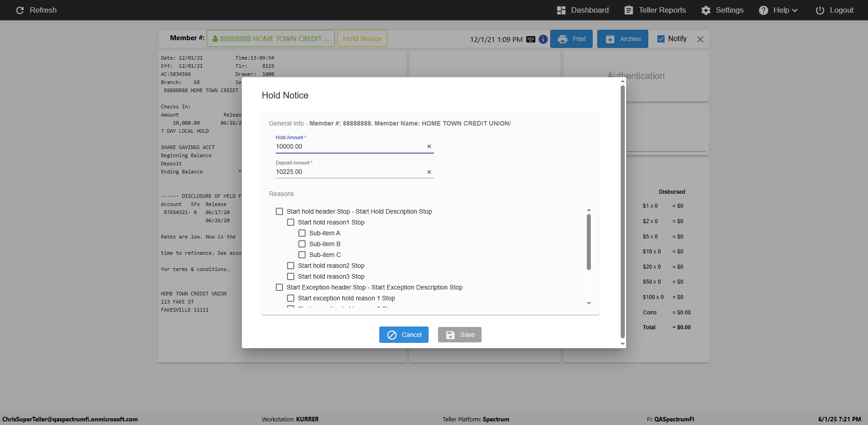Click the dialog scrollbar down arrow
868x425 pixels.
623,344
